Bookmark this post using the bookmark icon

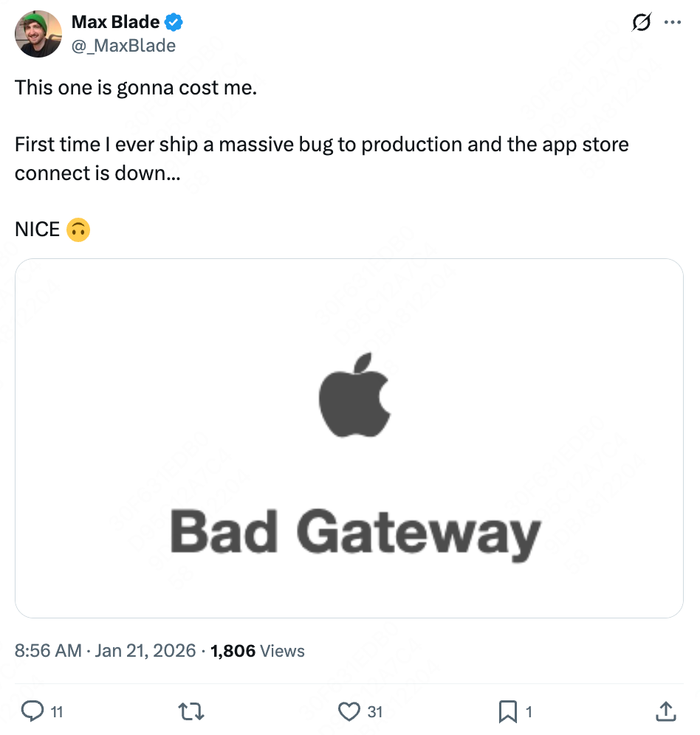(x=508, y=711)
